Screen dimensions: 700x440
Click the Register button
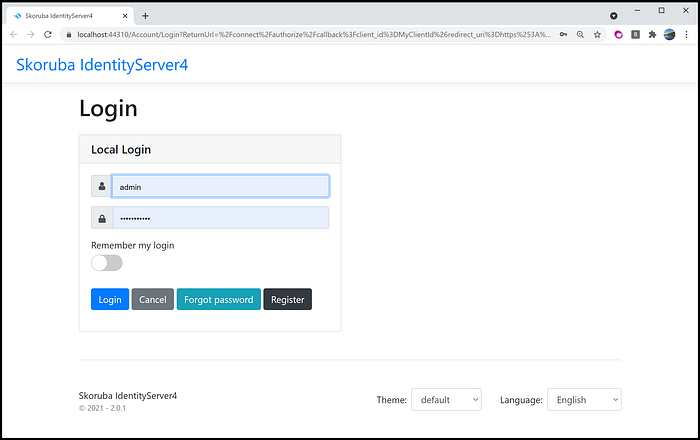tap(288, 299)
